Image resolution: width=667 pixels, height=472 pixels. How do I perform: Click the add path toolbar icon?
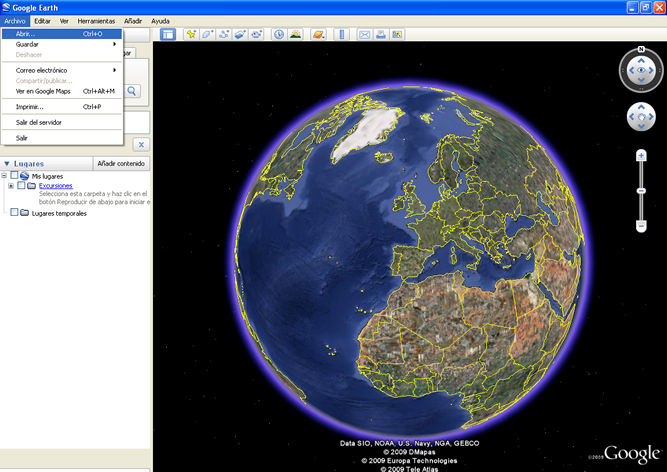click(x=224, y=34)
